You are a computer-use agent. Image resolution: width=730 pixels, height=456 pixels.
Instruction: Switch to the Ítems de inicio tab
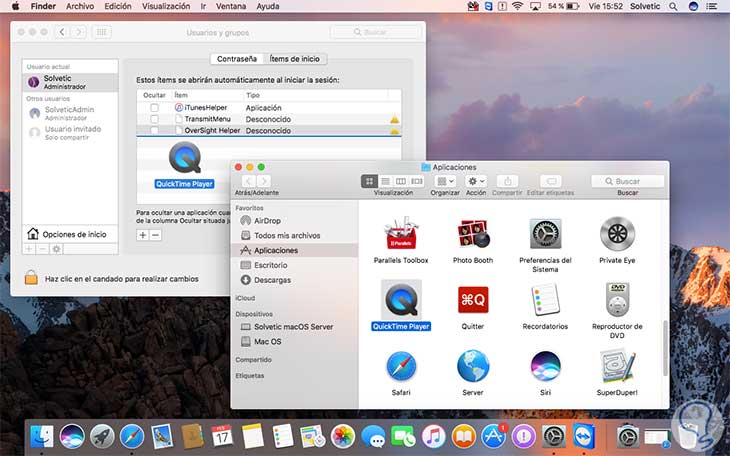click(295, 59)
